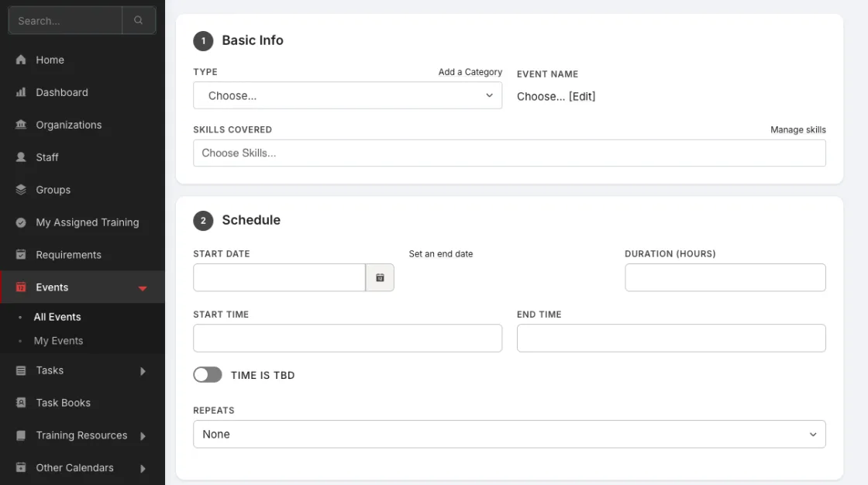Collapse the Events menu red arrow

pyautogui.click(x=143, y=288)
